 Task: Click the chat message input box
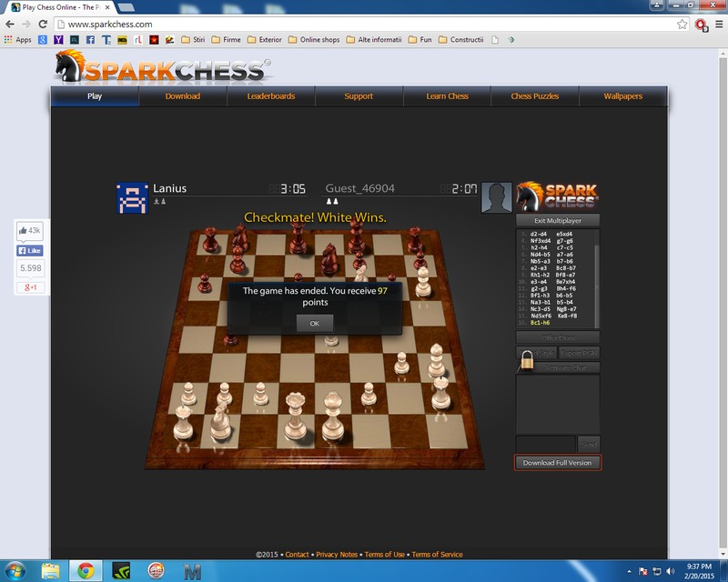(546, 444)
